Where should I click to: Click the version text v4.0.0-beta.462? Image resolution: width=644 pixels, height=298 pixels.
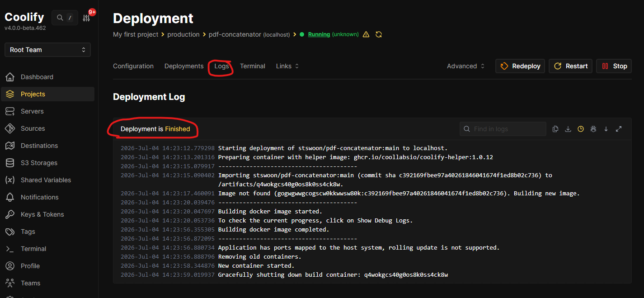tap(25, 28)
